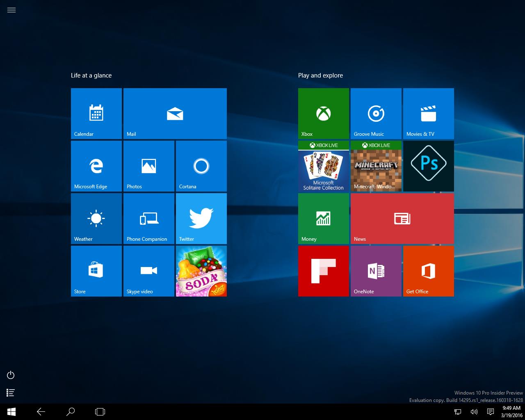
Task: Click the Get Office tile
Action: [x=429, y=271]
